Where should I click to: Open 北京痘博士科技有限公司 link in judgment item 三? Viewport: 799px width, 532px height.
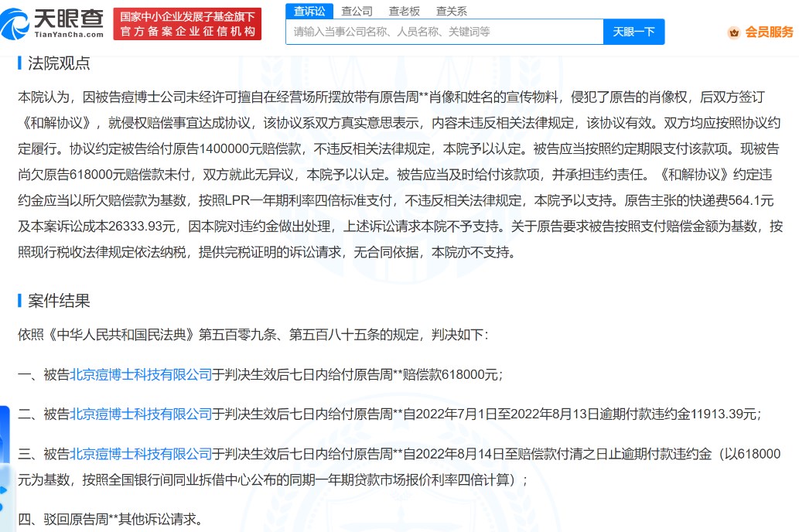click(x=141, y=454)
